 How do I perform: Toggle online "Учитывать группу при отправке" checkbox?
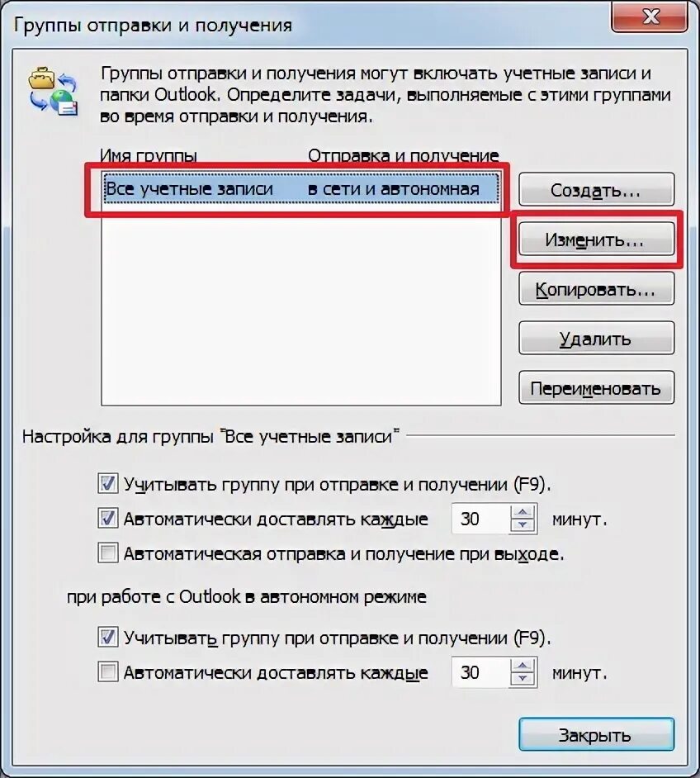107,483
